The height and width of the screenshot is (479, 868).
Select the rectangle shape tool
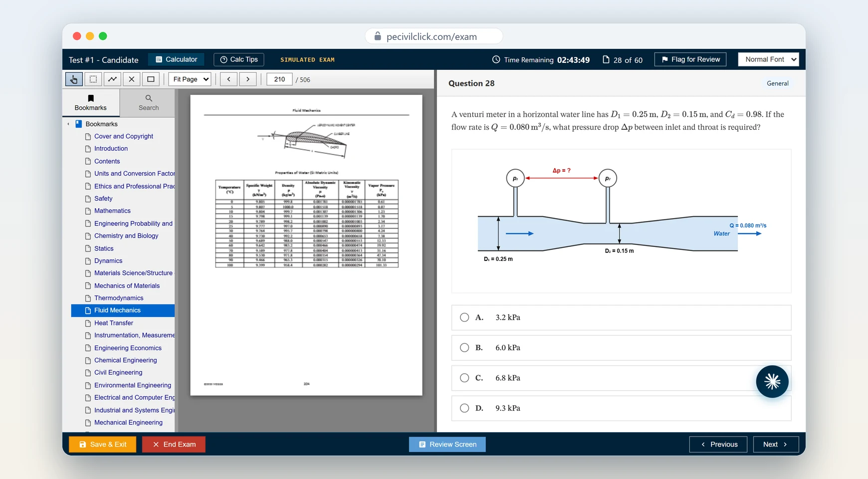(x=151, y=79)
